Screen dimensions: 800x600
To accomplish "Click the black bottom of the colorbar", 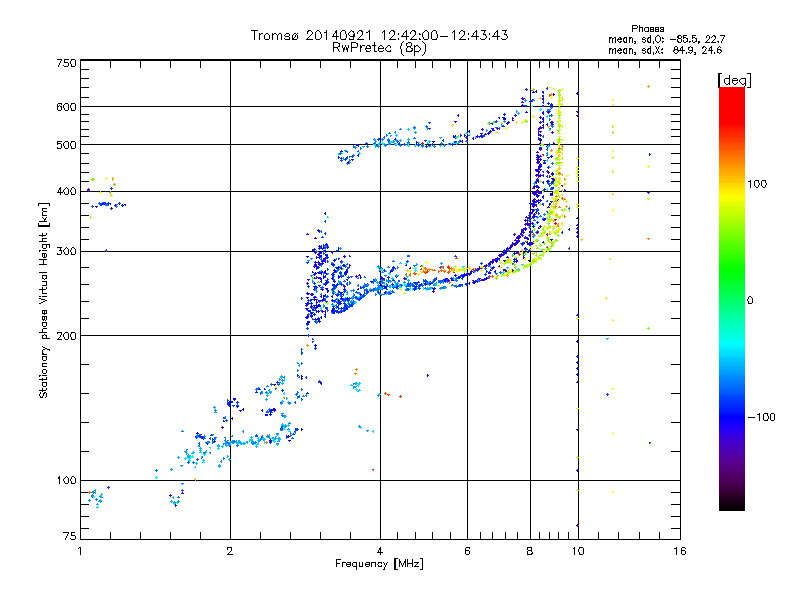I will coord(732,503).
